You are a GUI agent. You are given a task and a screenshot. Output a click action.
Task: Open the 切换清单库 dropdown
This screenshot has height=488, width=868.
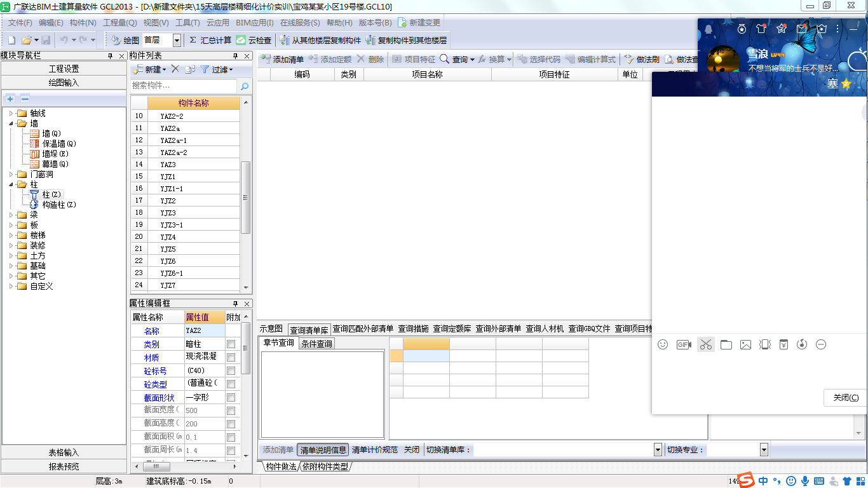click(658, 449)
